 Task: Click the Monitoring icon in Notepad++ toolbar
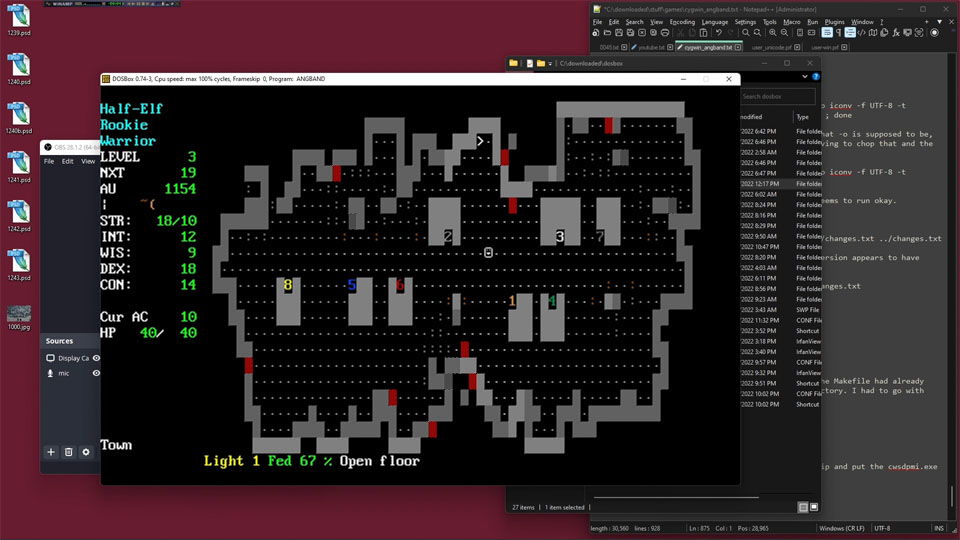click(919, 33)
